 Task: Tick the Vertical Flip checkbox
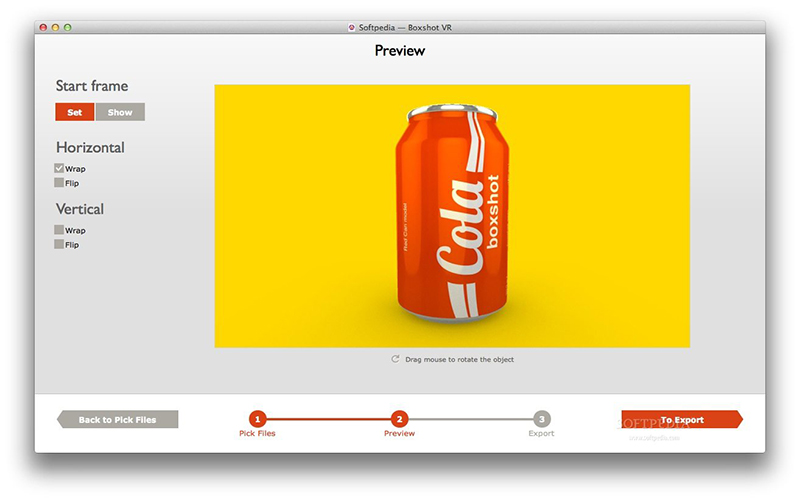(x=59, y=244)
